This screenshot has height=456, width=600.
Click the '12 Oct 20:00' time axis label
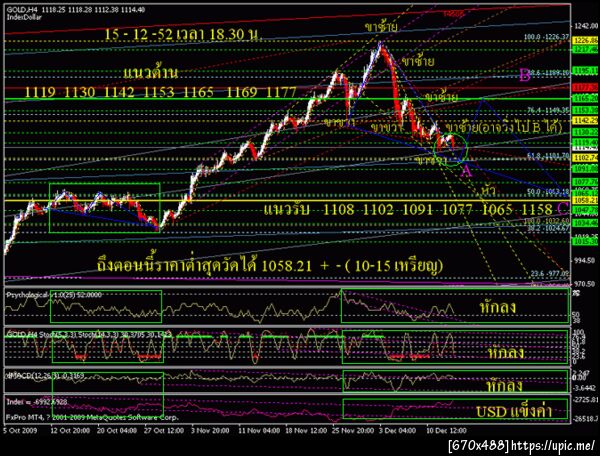click(x=70, y=430)
